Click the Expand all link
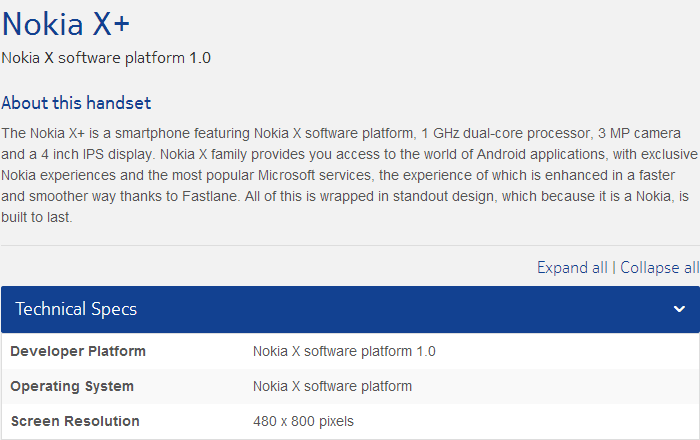700x440 pixels. pyautogui.click(x=572, y=268)
